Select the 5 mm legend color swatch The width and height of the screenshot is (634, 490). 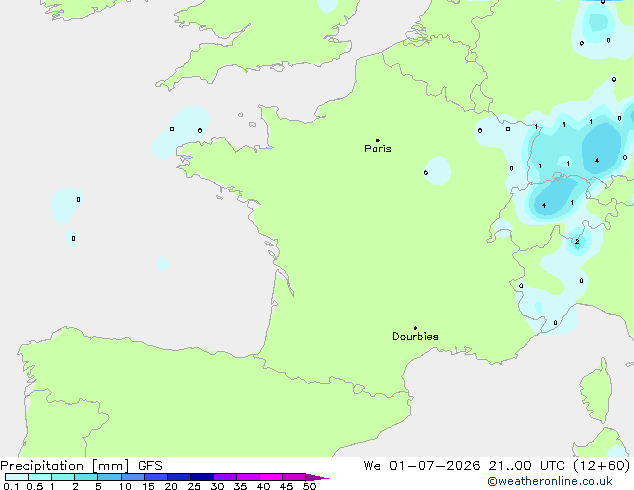point(109,477)
